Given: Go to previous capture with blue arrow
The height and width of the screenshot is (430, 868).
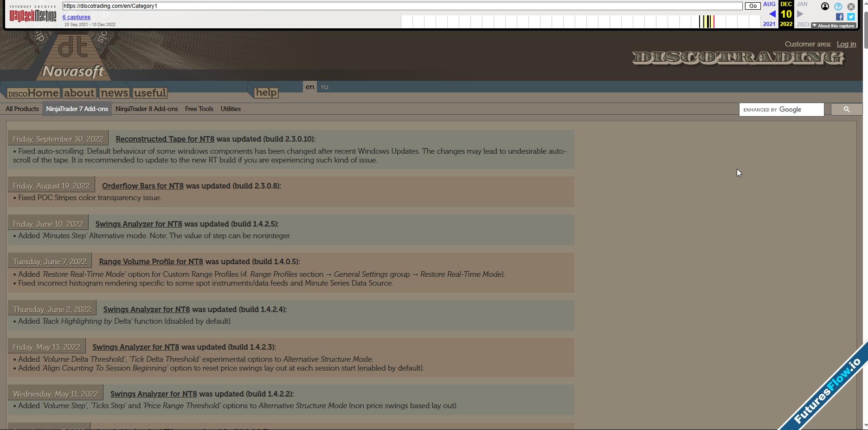Looking at the screenshot, I should pos(772,14).
